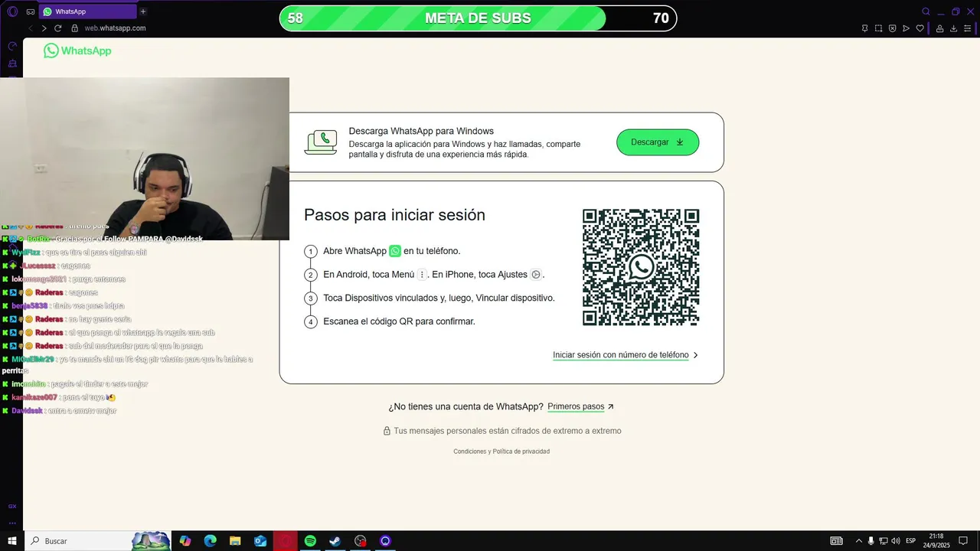
Task: Open the Windows Start menu
Action: click(x=12, y=541)
